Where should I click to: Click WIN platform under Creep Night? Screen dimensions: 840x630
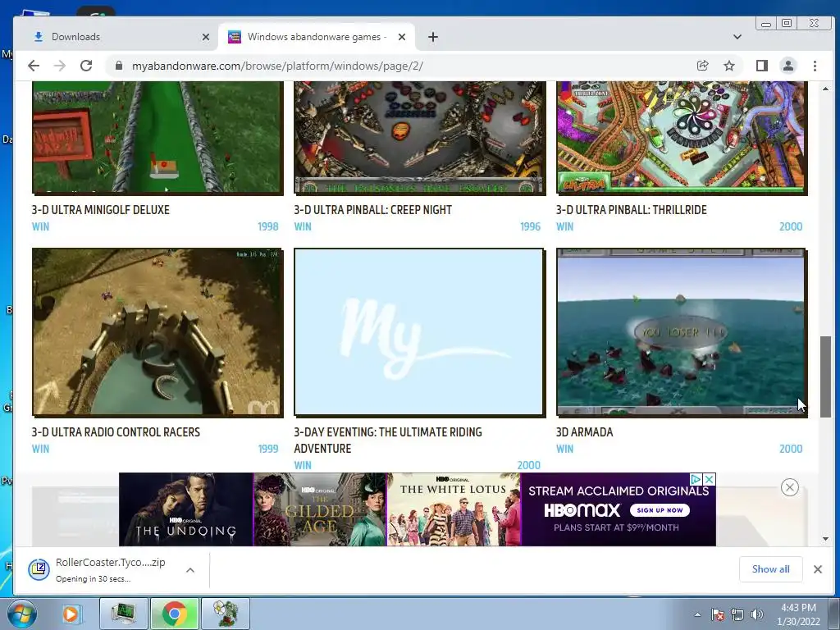coord(303,226)
